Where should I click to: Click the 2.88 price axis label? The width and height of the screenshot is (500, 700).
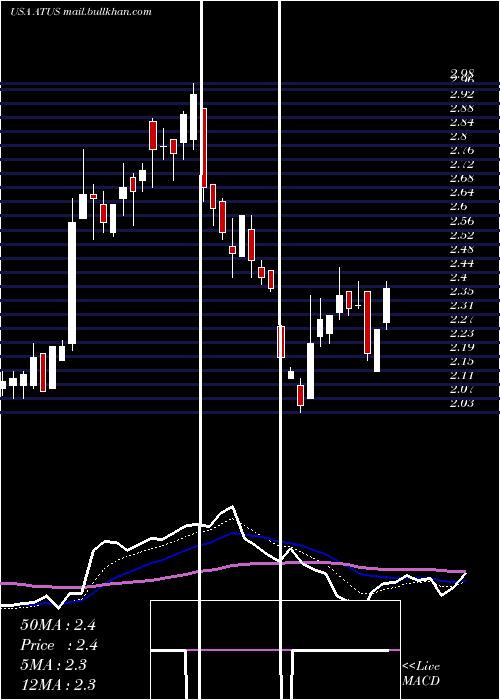(462, 108)
